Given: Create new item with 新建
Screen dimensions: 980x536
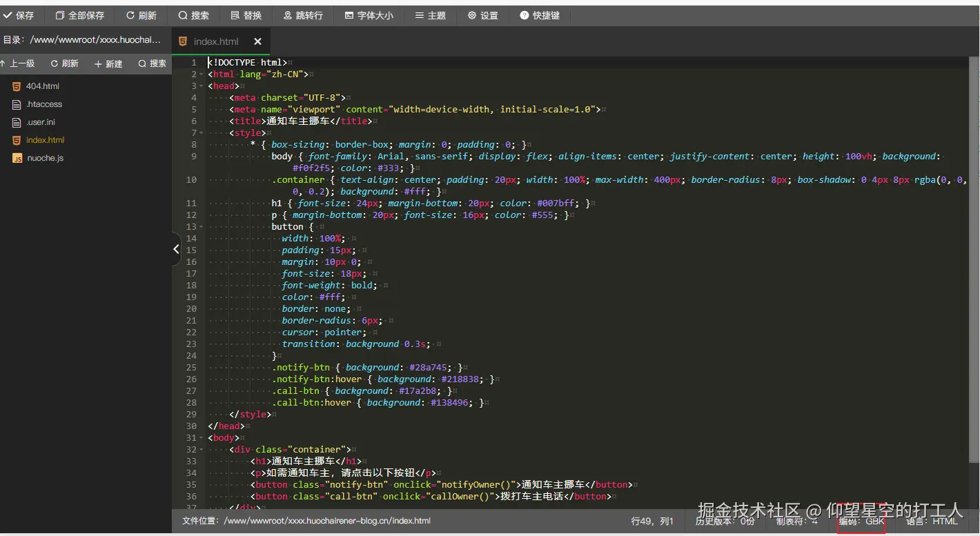Looking at the screenshot, I should [108, 63].
